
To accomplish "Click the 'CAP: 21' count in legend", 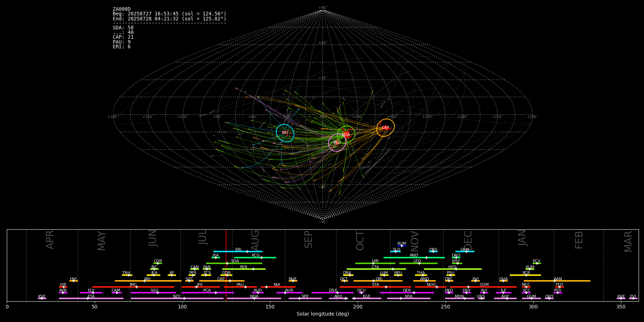I will (x=123, y=37).
